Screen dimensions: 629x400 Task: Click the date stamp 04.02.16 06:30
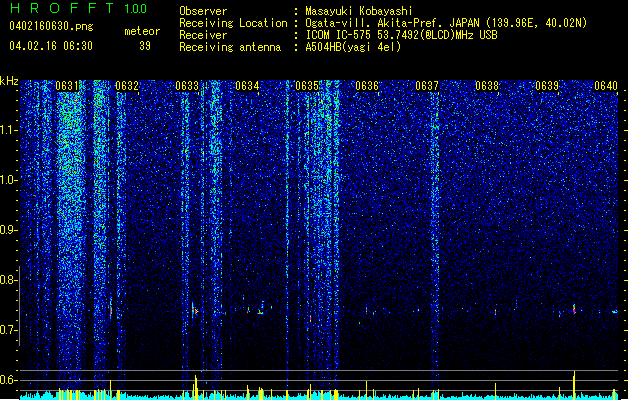click(x=51, y=46)
